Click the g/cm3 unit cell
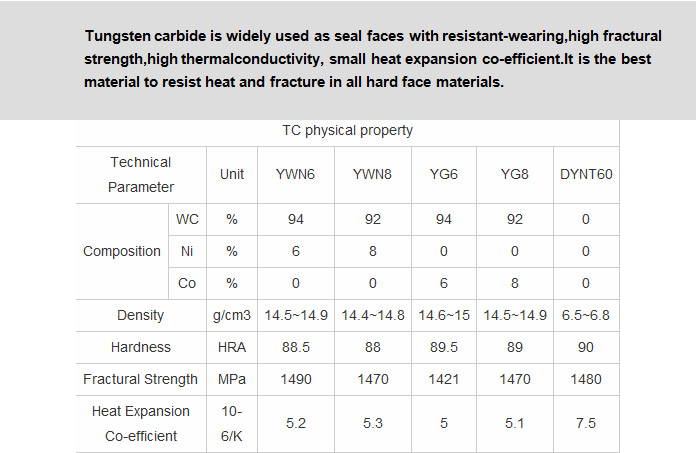This screenshot has height=453, width=696. pyautogui.click(x=232, y=315)
